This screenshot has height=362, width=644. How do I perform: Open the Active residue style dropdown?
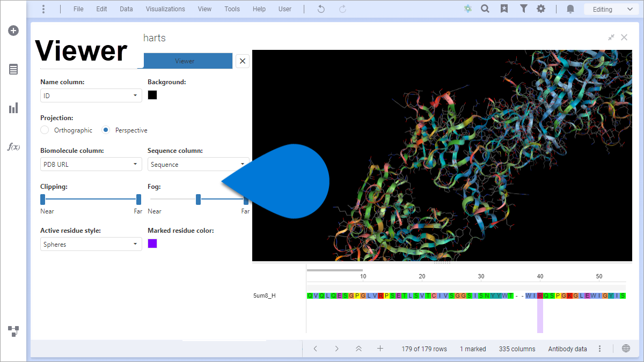(x=90, y=244)
